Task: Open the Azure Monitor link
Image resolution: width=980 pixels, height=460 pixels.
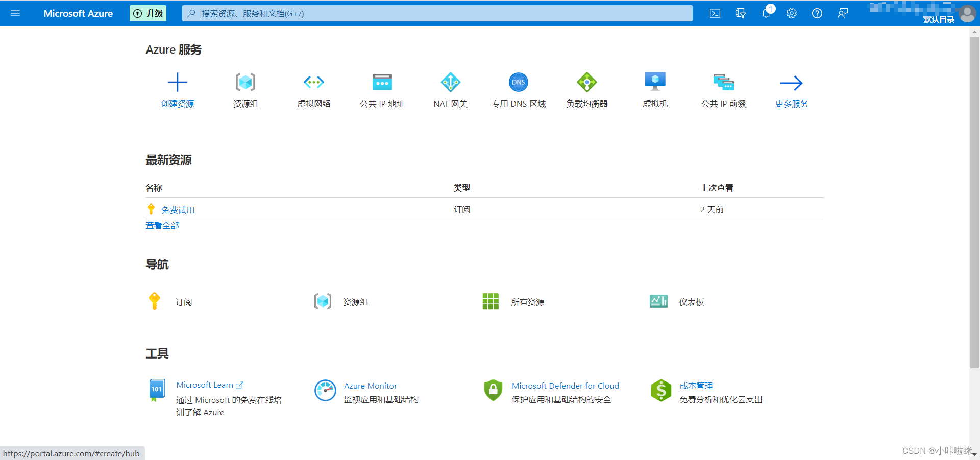Action: pos(370,386)
